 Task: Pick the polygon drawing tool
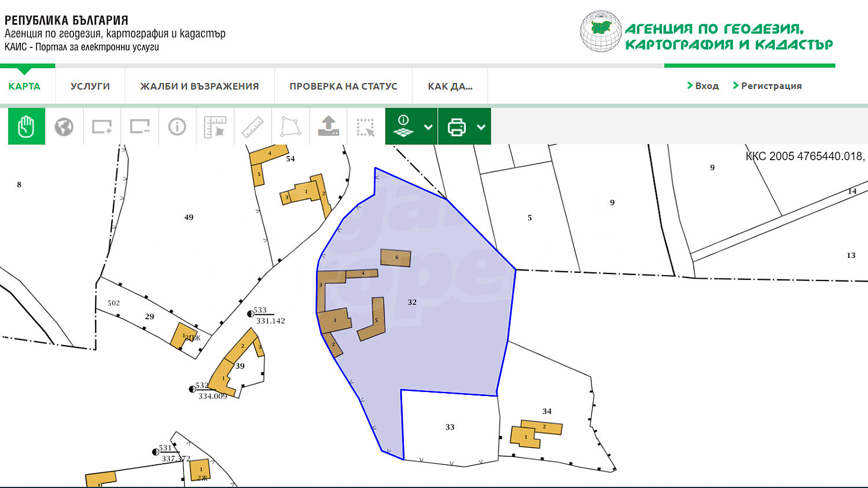pos(290,127)
